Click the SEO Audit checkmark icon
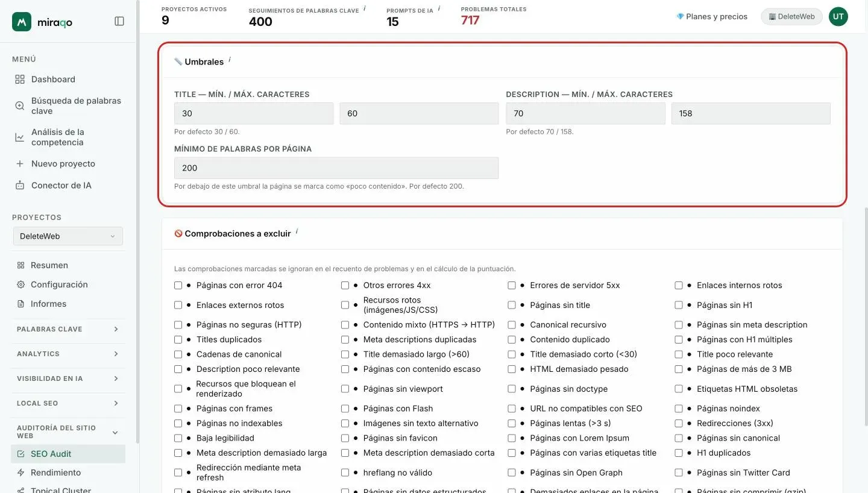This screenshot has height=493, width=868. (21, 454)
